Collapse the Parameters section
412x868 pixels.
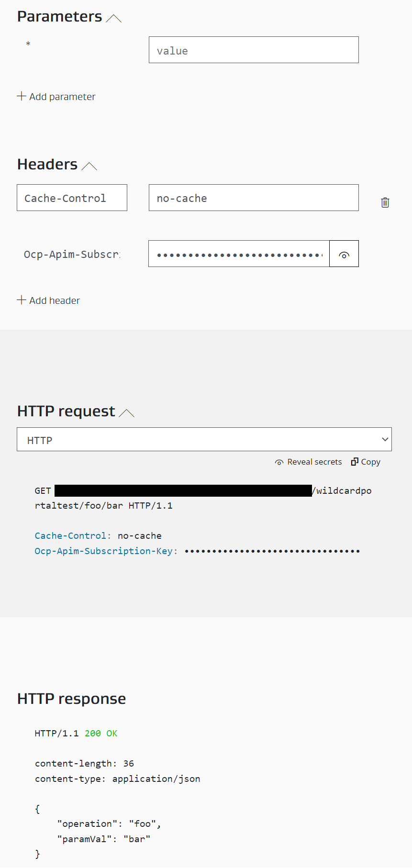tap(114, 18)
